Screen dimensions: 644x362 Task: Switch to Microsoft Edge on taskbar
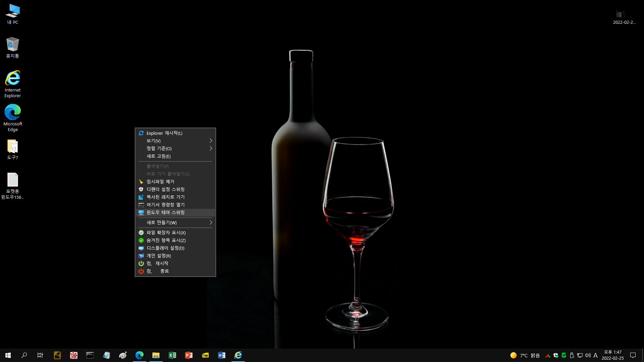tap(139, 355)
